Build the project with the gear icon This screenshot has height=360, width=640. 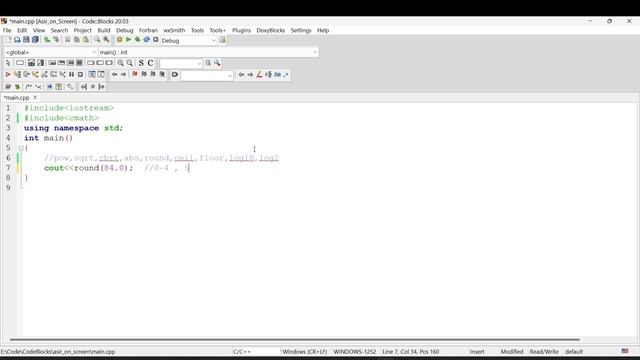tap(119, 40)
